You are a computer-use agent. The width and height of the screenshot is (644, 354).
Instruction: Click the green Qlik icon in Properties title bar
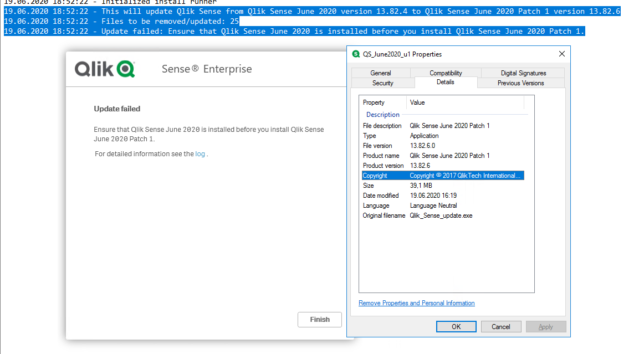tap(355, 54)
